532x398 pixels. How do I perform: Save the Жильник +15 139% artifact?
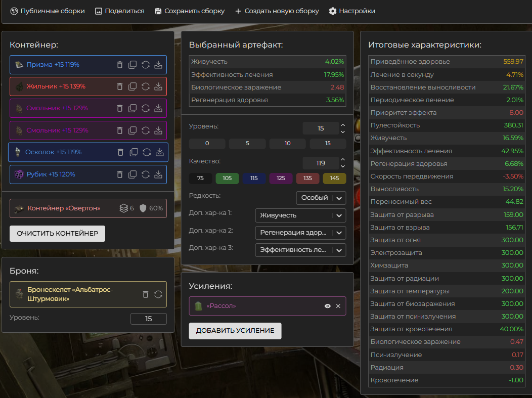click(x=158, y=86)
